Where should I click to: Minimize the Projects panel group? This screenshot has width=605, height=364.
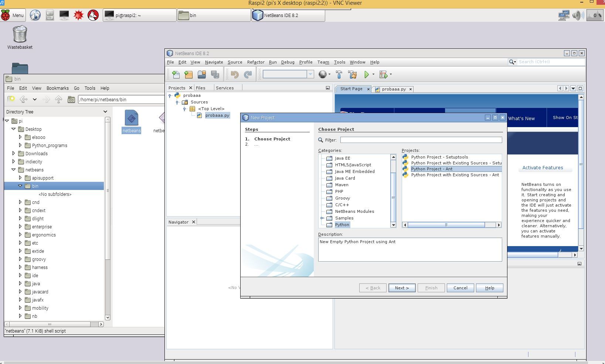[x=327, y=88]
